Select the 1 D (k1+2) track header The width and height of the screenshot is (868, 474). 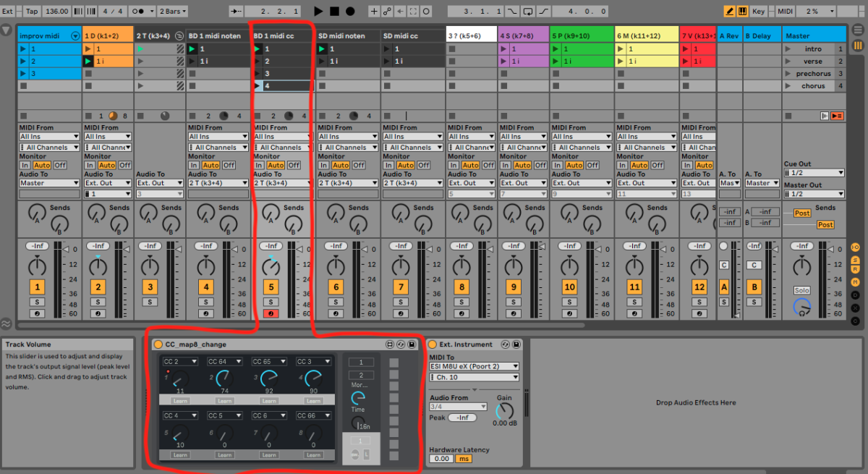(x=108, y=35)
